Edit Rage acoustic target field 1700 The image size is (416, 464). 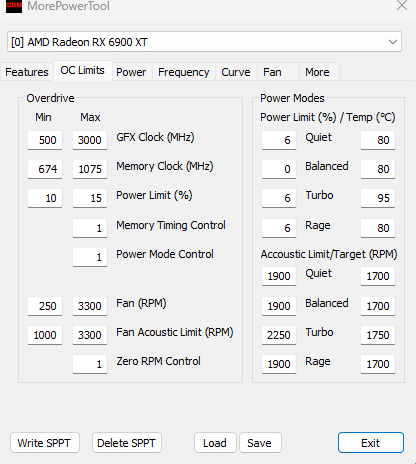(378, 364)
